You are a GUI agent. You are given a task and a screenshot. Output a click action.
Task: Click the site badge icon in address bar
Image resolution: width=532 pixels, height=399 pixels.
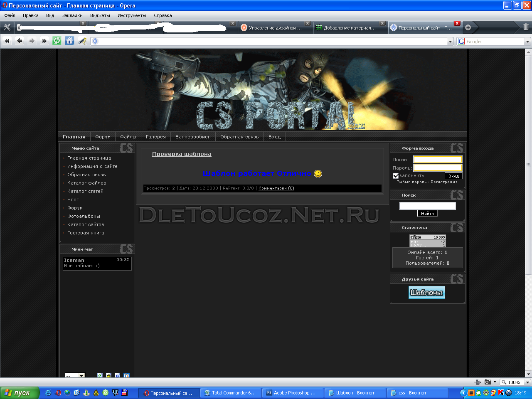coord(95,41)
